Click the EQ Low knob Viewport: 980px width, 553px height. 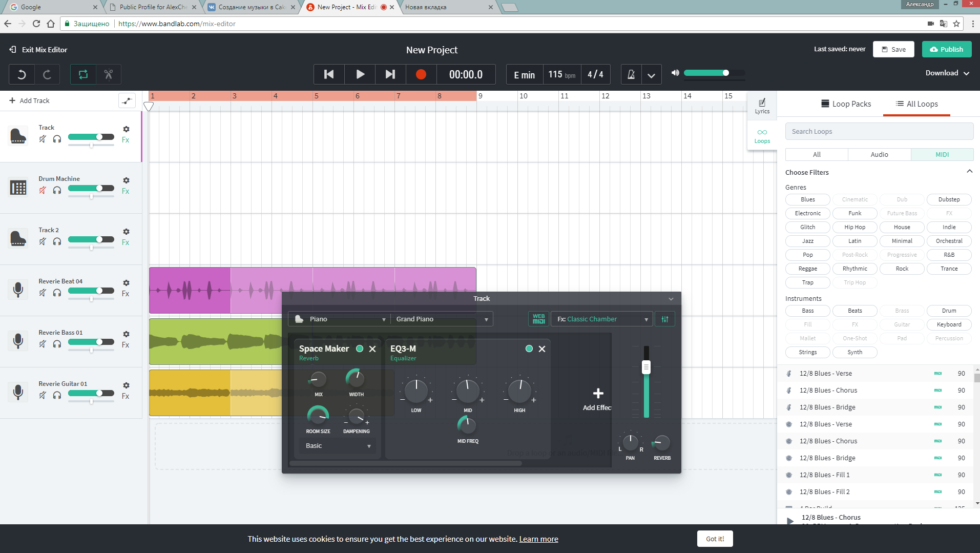point(416,392)
